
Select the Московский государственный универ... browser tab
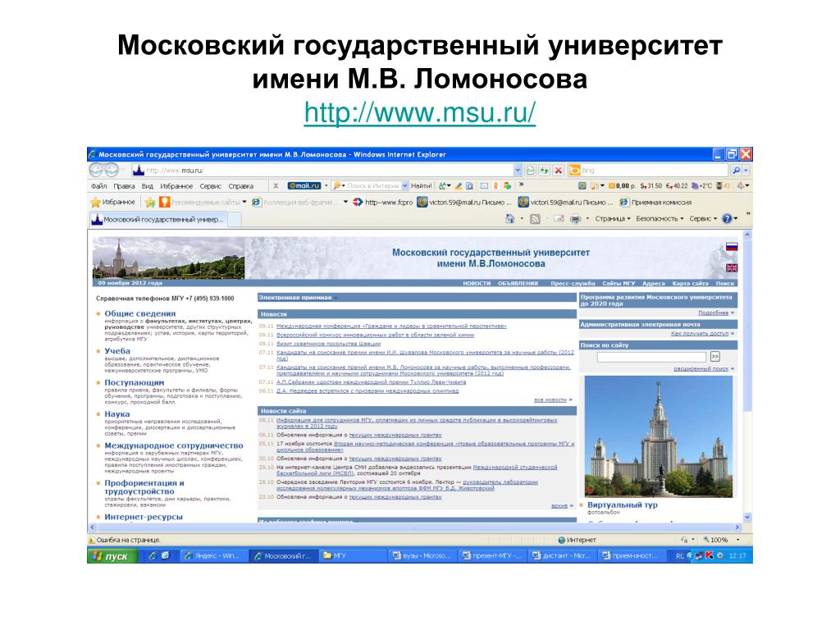pyautogui.click(x=157, y=219)
